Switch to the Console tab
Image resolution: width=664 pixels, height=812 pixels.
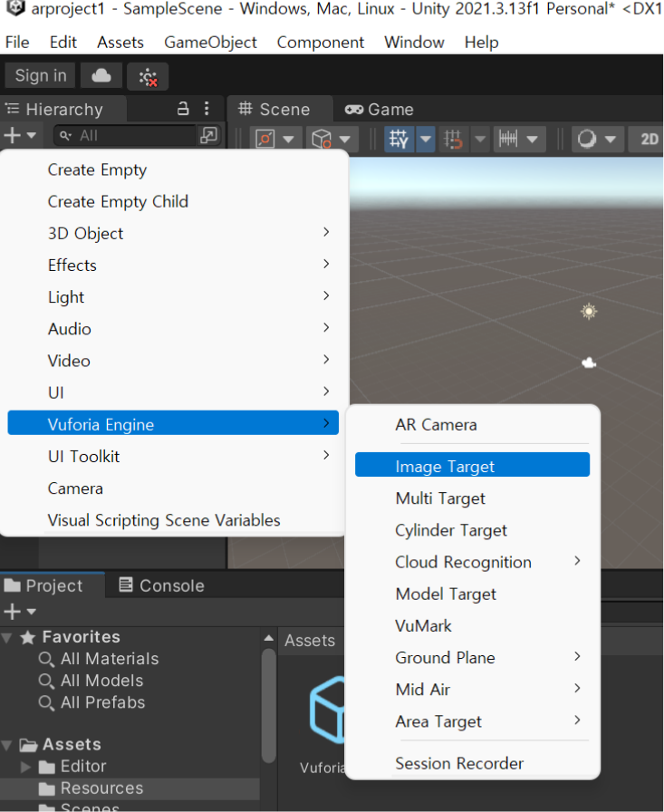[161, 585]
